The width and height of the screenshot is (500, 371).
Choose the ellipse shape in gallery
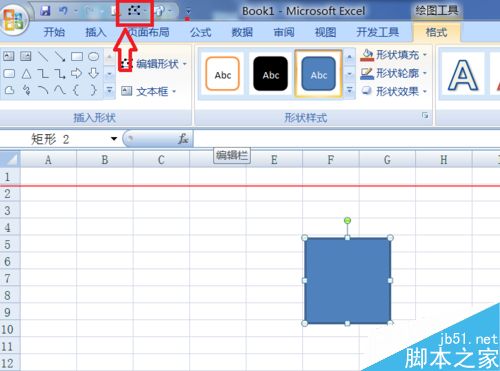point(94,56)
